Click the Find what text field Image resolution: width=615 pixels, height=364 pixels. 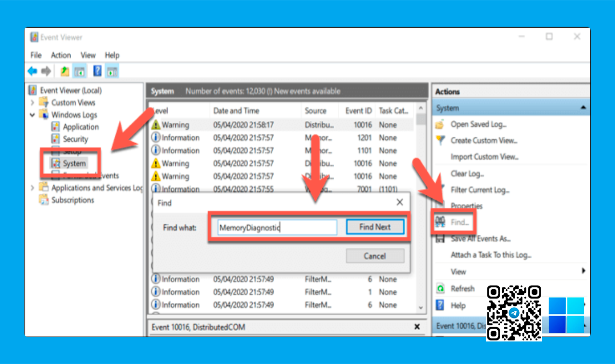click(277, 227)
